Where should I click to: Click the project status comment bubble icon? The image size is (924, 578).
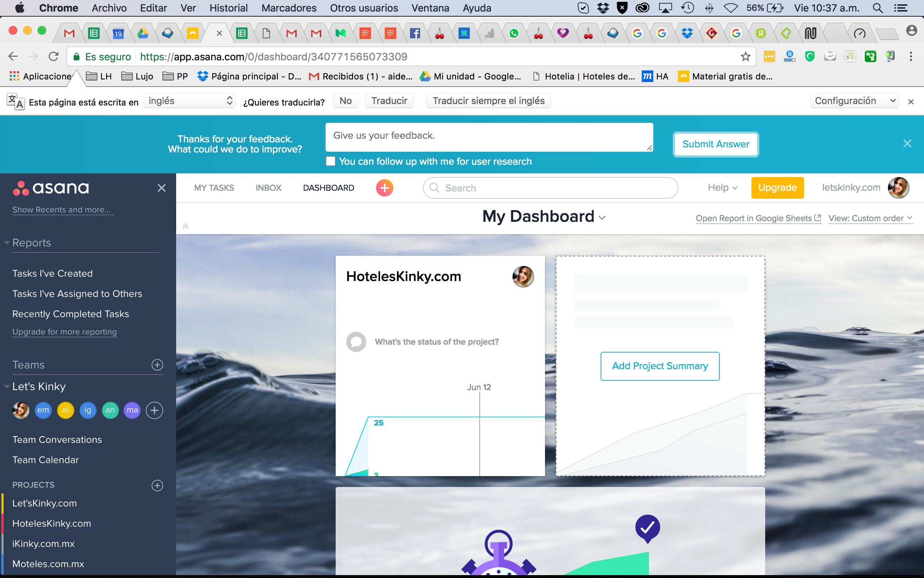356,342
